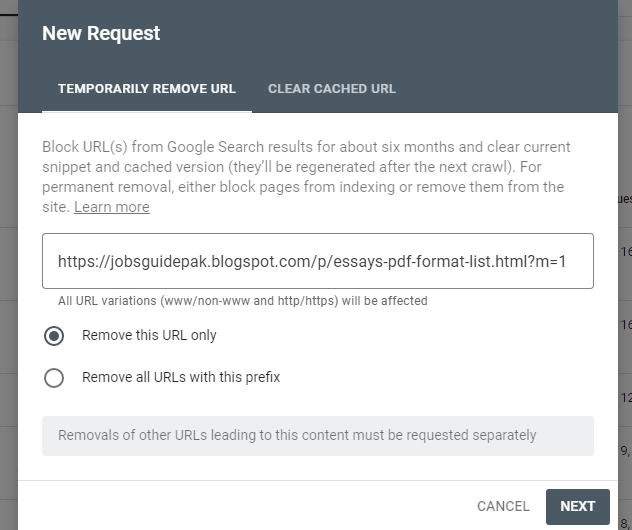Click the New Request dialog heading
This screenshot has width=632, height=530.
coord(101,33)
